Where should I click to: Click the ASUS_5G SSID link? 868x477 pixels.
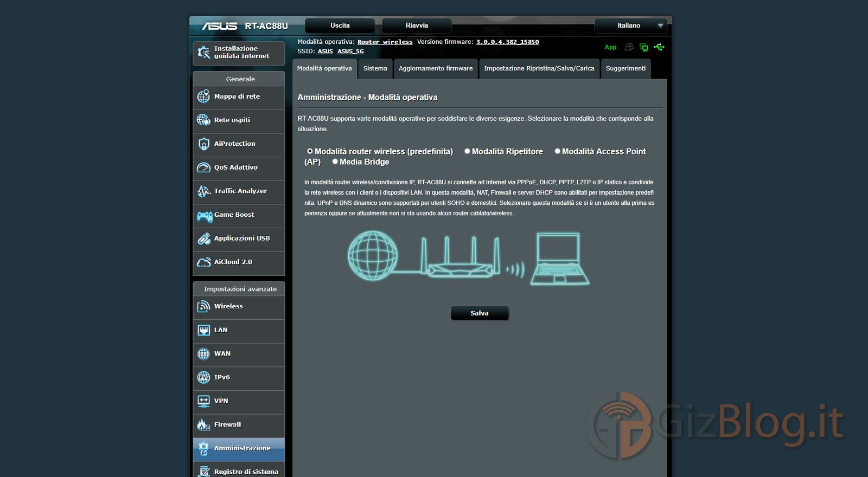tap(350, 51)
